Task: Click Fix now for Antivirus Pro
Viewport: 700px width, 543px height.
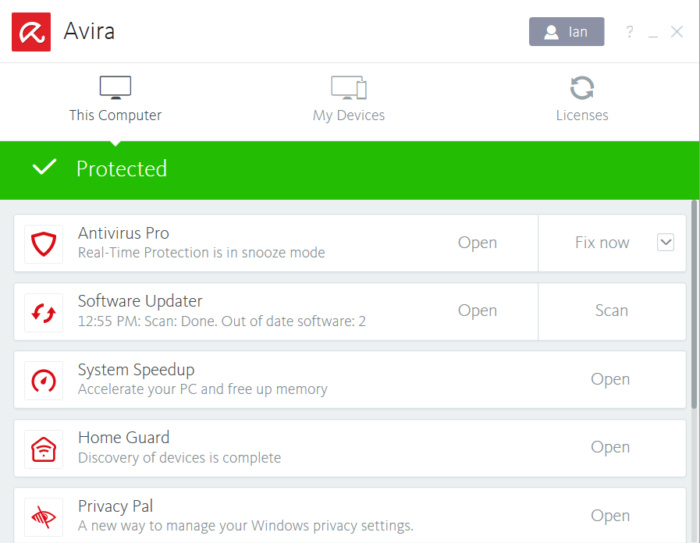Action: [602, 242]
